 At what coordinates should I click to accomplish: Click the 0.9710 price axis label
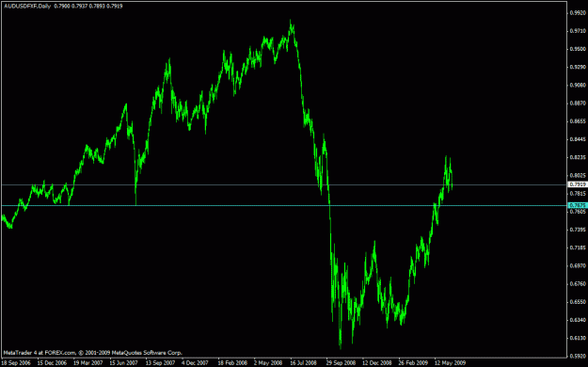578,31
